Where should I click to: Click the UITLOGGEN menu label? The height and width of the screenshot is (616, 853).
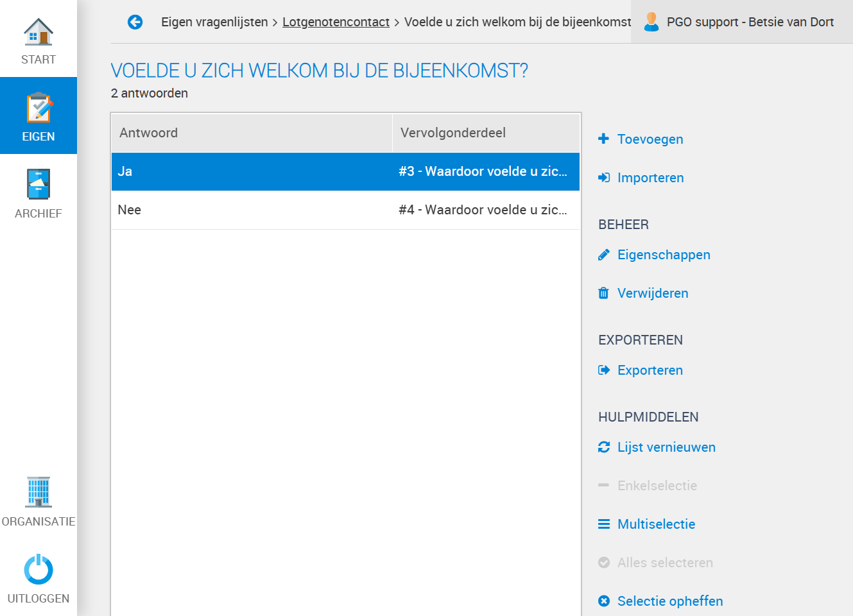pos(39,599)
